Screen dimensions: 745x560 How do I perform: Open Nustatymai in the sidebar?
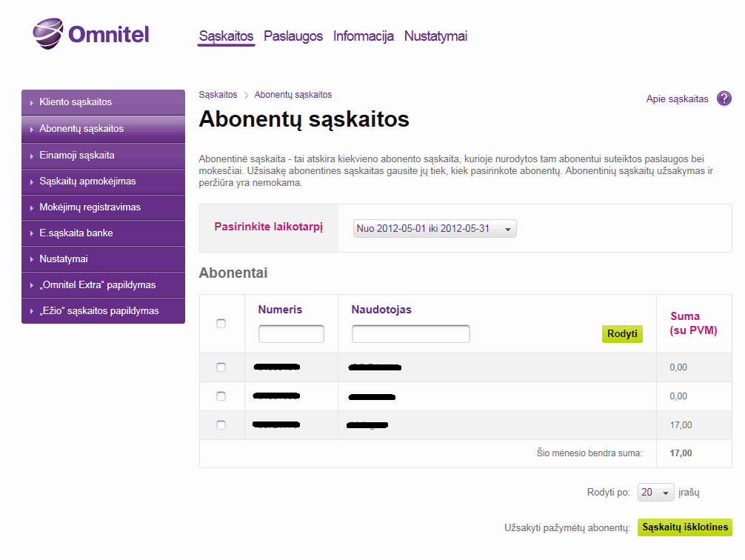103,259
